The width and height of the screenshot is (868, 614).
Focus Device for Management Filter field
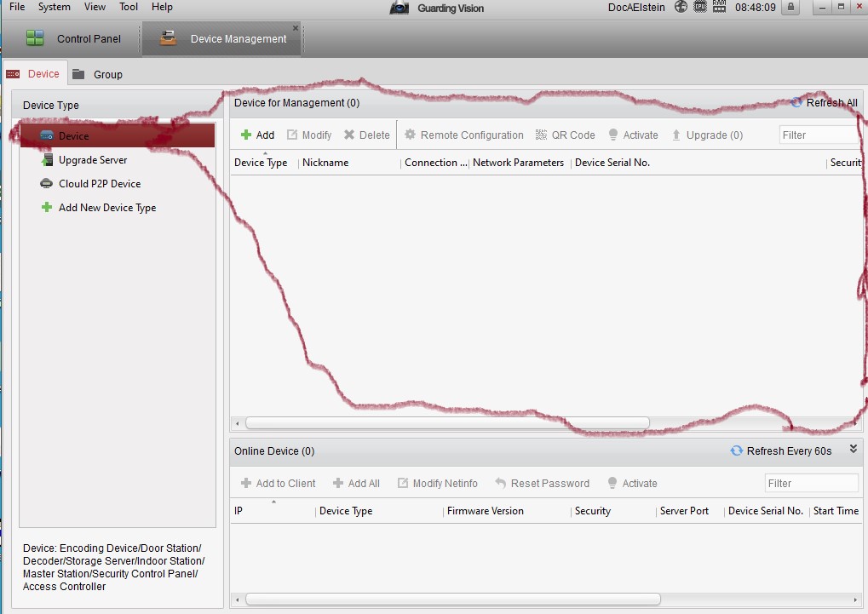pos(819,135)
